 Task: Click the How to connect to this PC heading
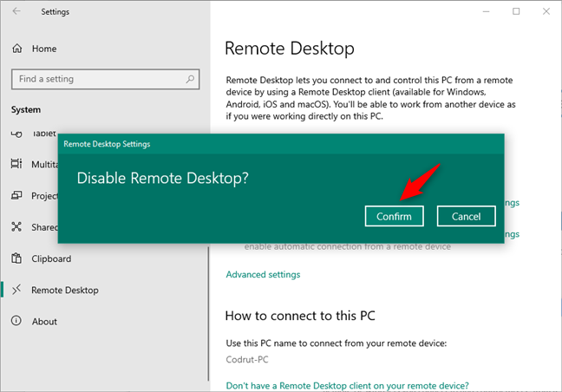point(300,316)
